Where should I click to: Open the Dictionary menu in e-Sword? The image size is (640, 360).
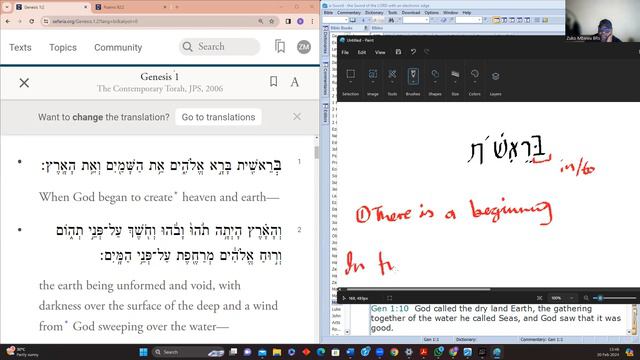[374, 13]
